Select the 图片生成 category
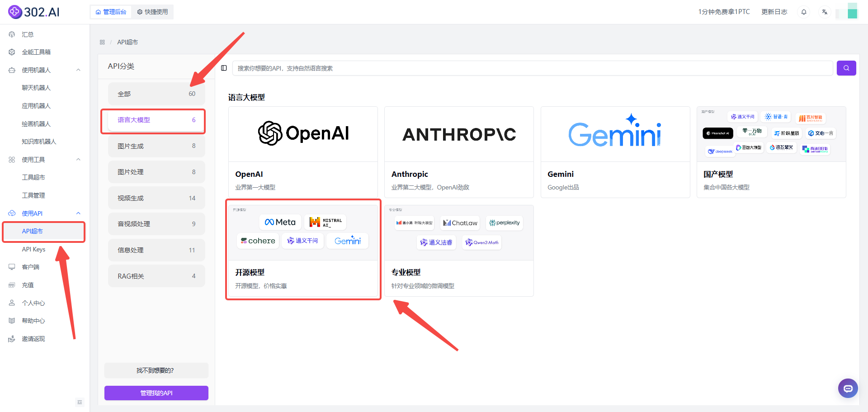The width and height of the screenshot is (868, 412). pyautogui.click(x=156, y=146)
